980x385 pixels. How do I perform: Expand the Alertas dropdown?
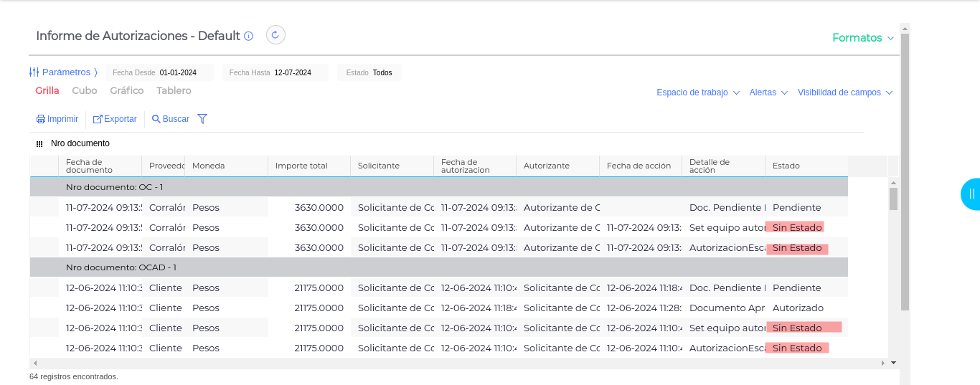tap(768, 92)
